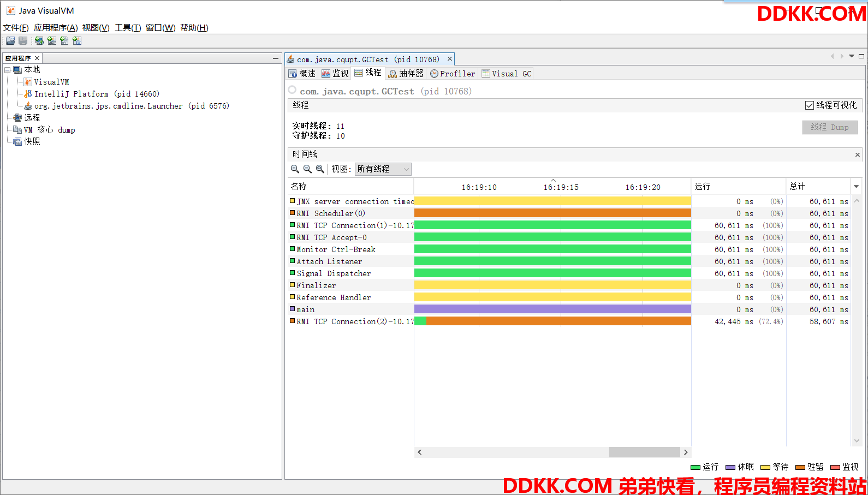Click the add application snapshot toolbar icon
The height and width of the screenshot is (495, 868).
click(77, 41)
